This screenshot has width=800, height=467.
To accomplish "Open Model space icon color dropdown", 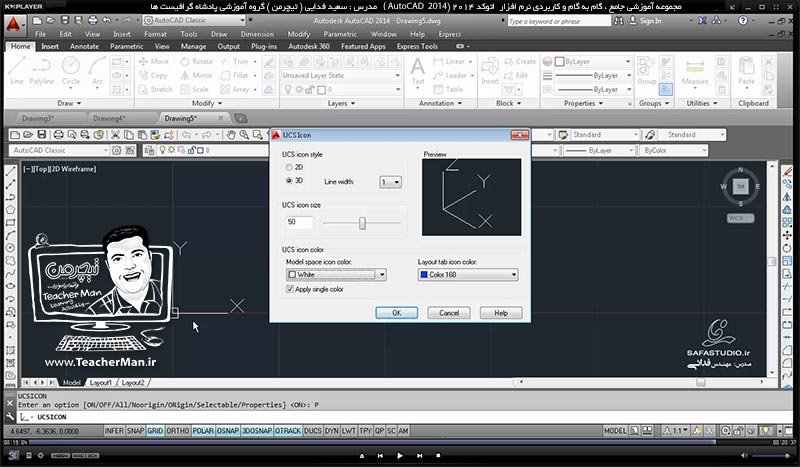I will pos(336,275).
